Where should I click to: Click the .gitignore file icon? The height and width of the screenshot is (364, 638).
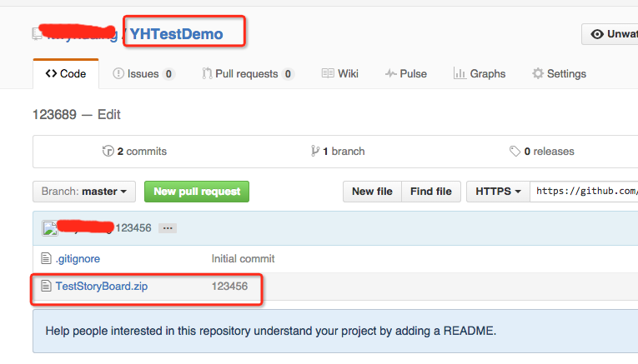(x=46, y=258)
